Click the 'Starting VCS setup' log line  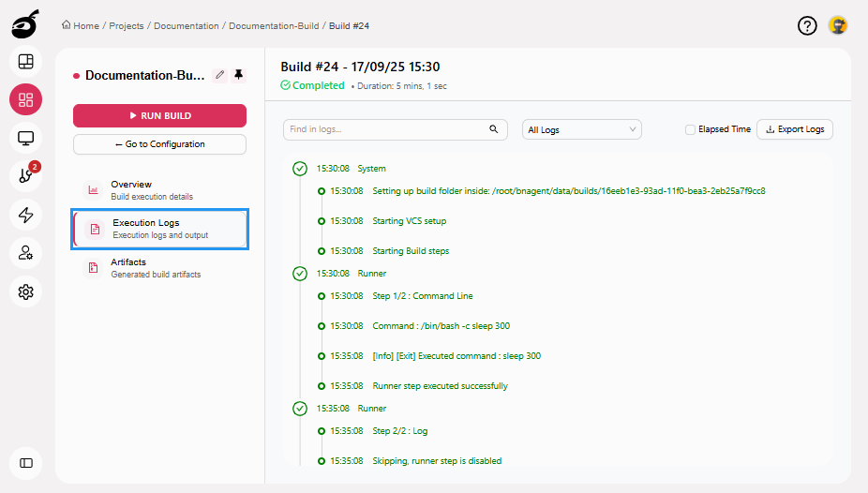[409, 221]
